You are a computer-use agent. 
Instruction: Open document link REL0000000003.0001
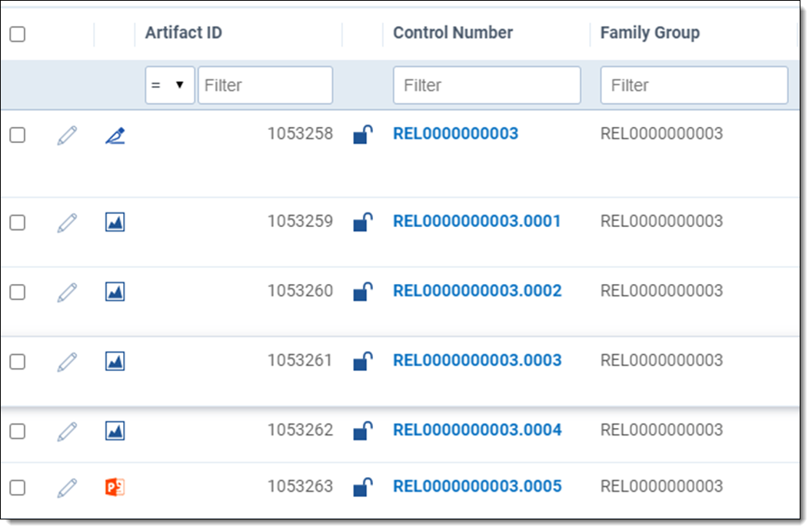click(x=477, y=222)
